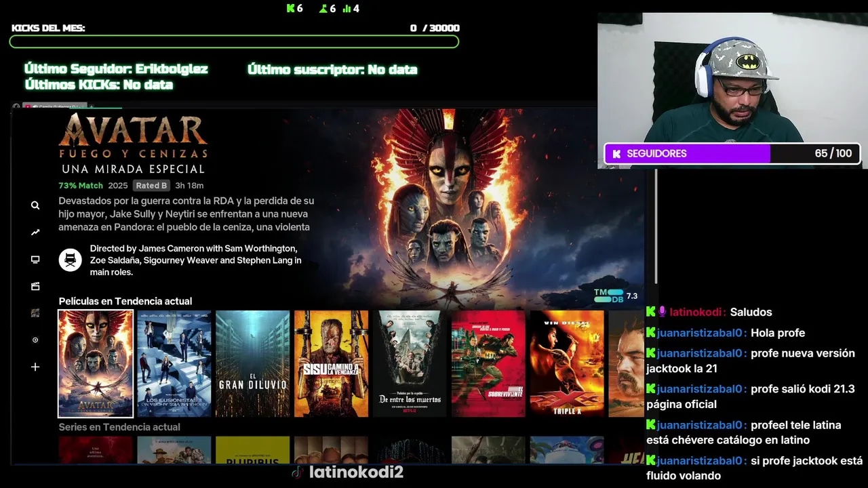Click the 2025 release year
868x488 pixels.
click(x=118, y=186)
